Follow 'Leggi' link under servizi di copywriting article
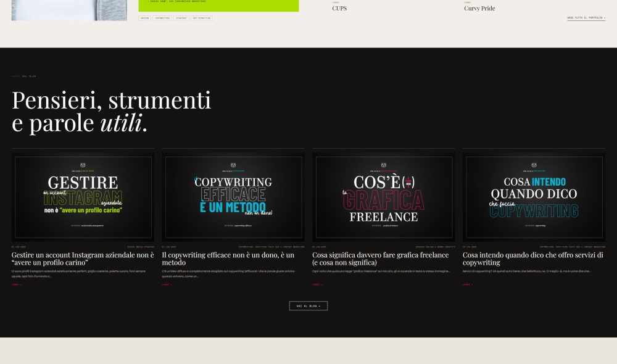Image resolution: width=617 pixels, height=364 pixels. click(468, 284)
